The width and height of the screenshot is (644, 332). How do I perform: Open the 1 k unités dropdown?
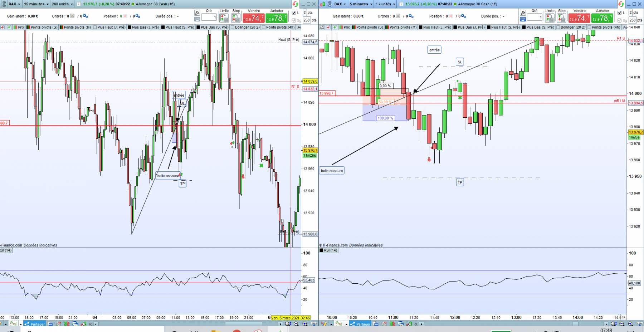385,4
